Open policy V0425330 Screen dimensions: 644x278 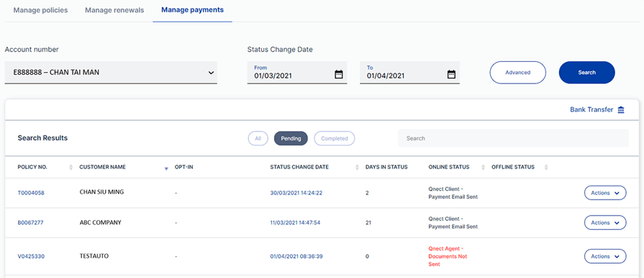(31, 256)
